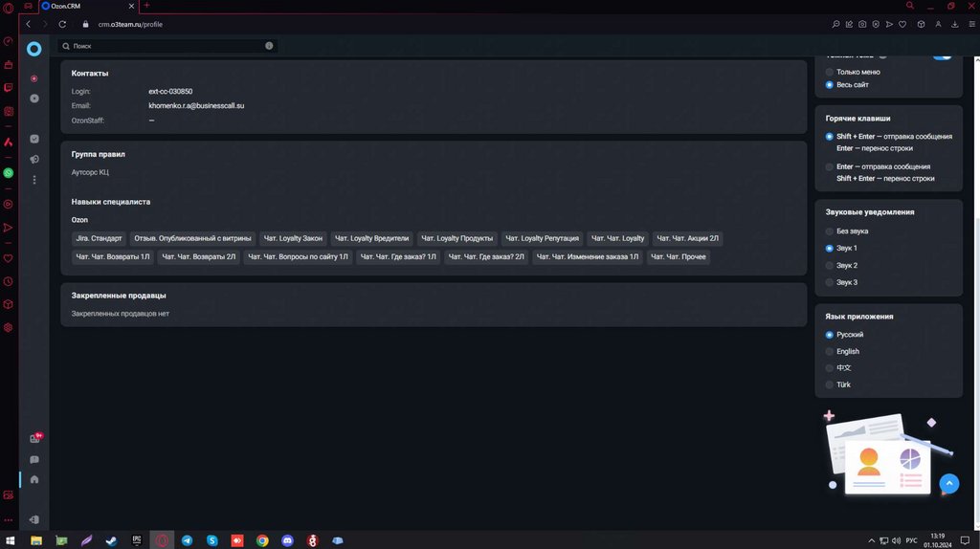This screenshot has width=980, height=549.
Task: Reload the page
Action: pos(62,24)
